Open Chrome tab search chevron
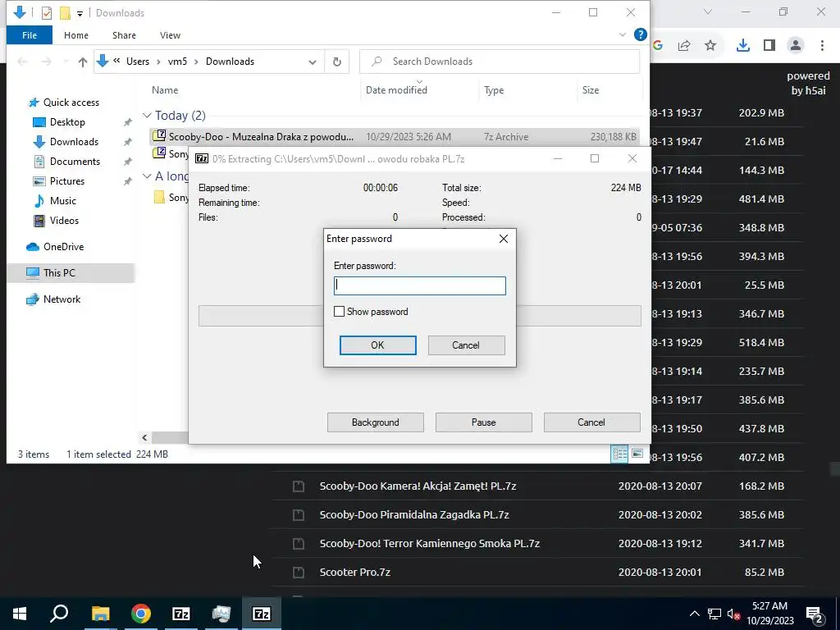This screenshot has width=840, height=630. click(x=708, y=11)
